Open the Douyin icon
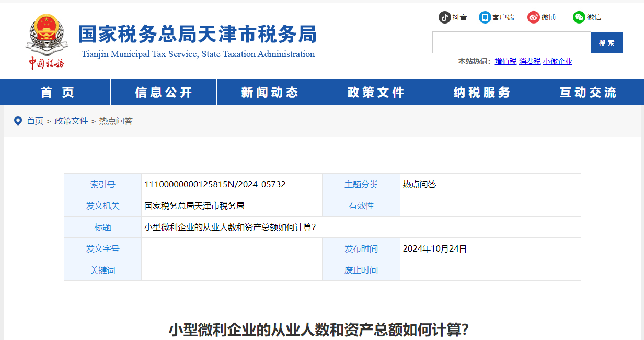Screen dimensions: 644x340 pos(444,17)
